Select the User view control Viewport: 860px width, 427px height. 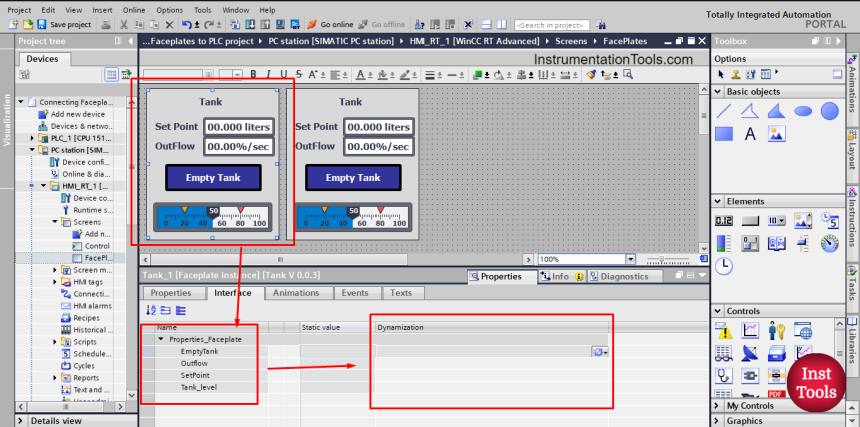777,331
